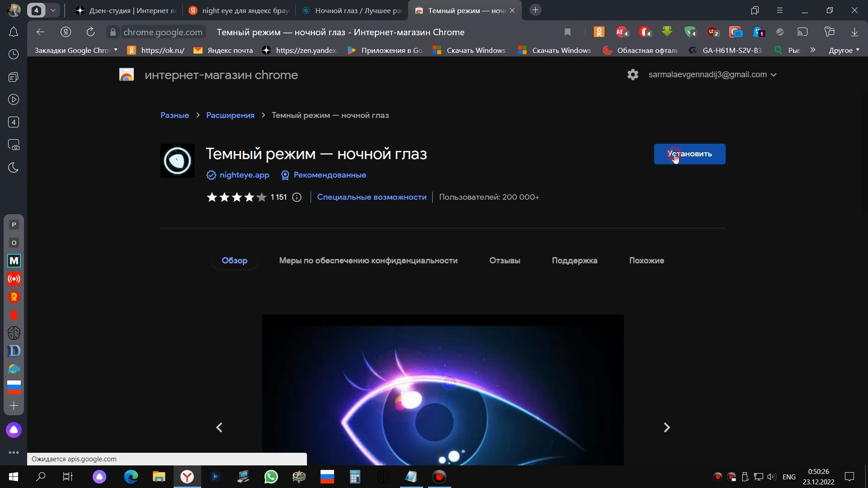Image resolution: width=868 pixels, height=488 pixels.
Task: Enable night mode via the moon sidebar icon
Action: [x=14, y=168]
